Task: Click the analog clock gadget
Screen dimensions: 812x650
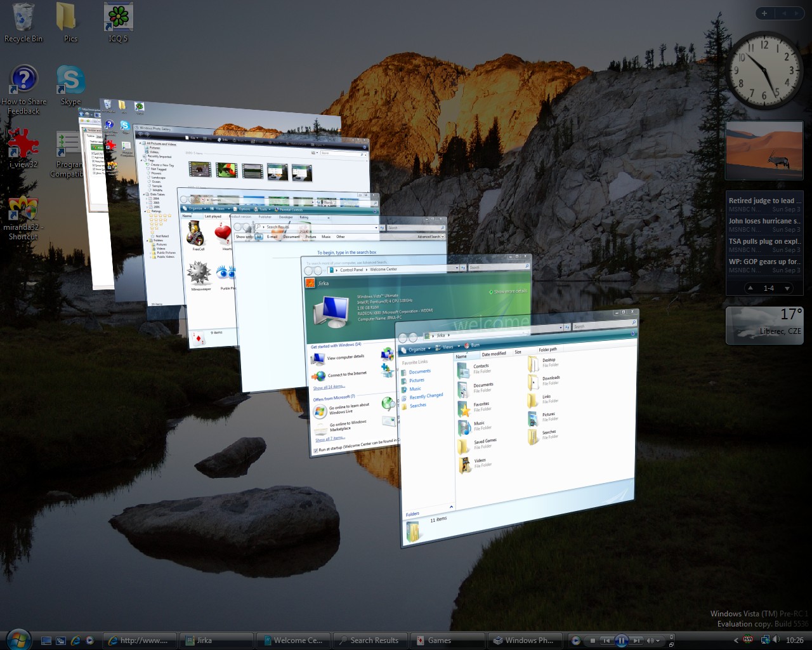Action: tap(764, 70)
